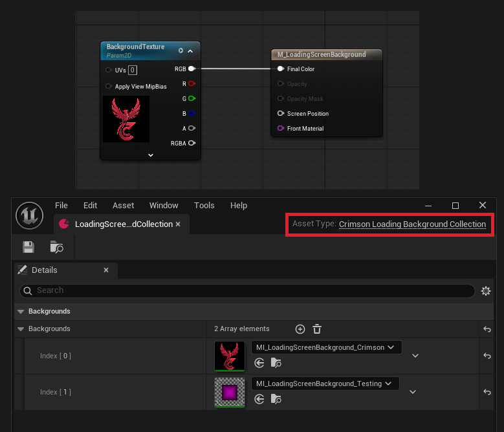The image size is (504, 432).
Task: Maximize the asset editor window
Action: [455, 206]
